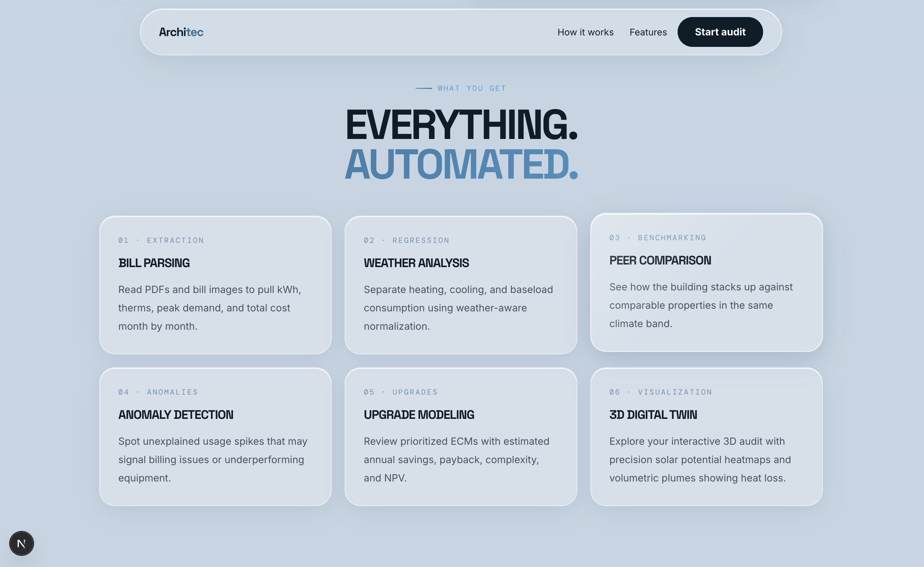924x567 pixels.
Task: Click the Next.js dev tools badge
Action: (21, 543)
